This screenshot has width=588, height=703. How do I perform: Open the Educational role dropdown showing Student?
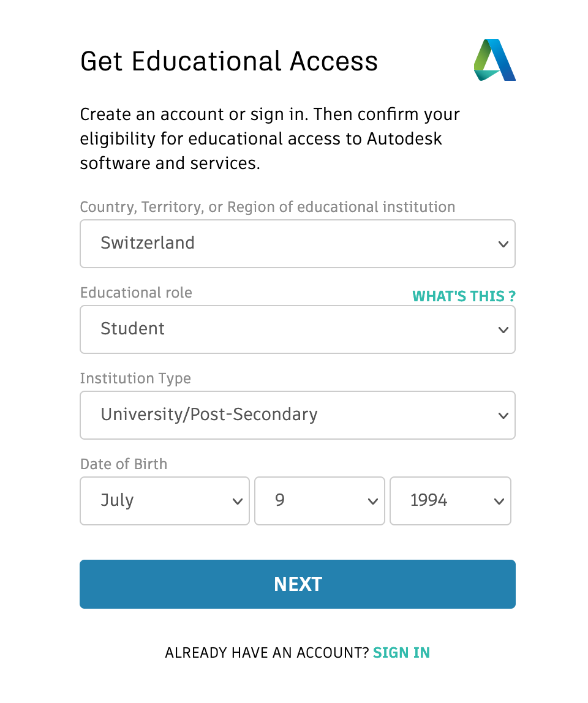pyautogui.click(x=297, y=329)
